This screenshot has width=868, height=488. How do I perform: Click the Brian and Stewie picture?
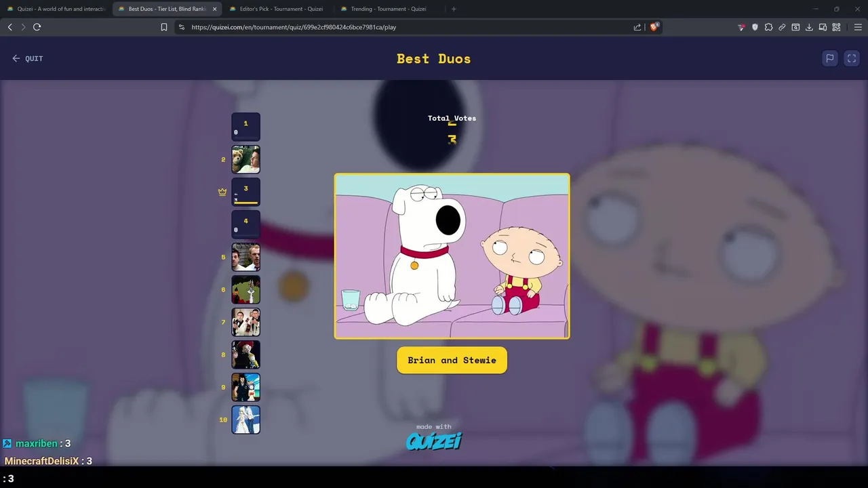pyautogui.click(x=452, y=256)
